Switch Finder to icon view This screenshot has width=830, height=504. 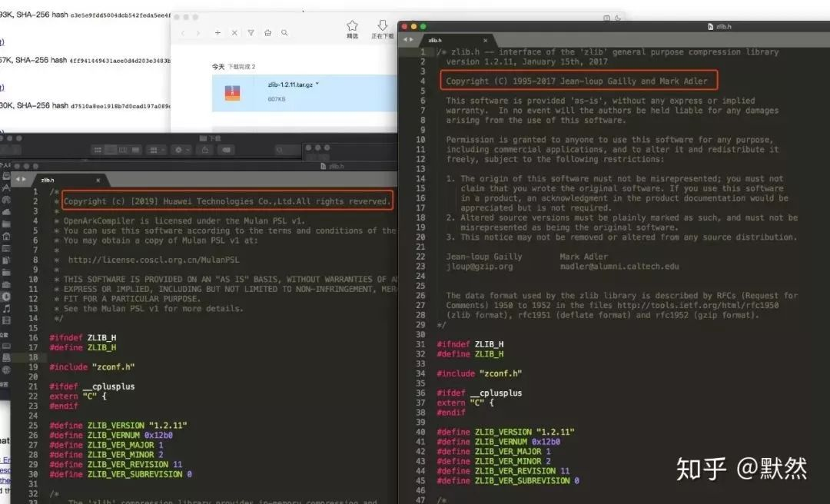98,151
